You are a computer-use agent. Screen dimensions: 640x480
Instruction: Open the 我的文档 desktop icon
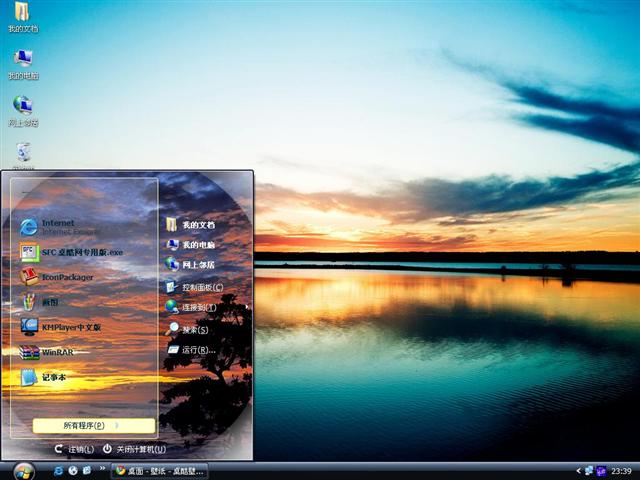23,16
